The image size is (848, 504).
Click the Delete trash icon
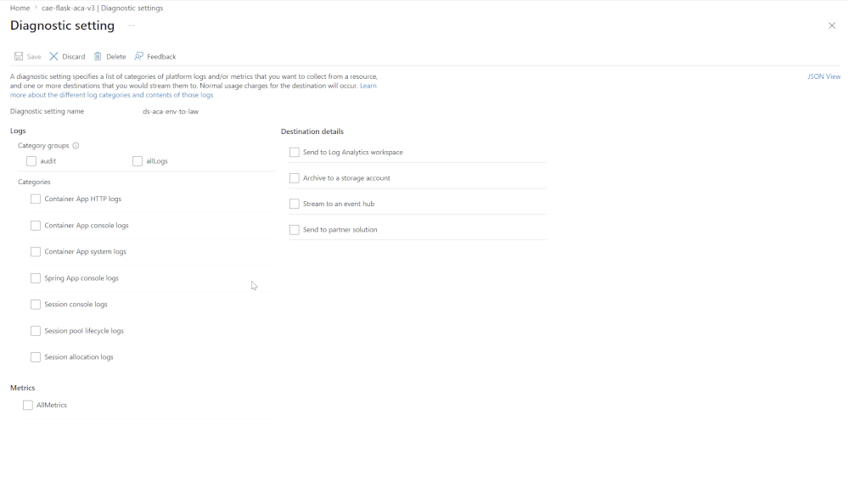point(98,56)
